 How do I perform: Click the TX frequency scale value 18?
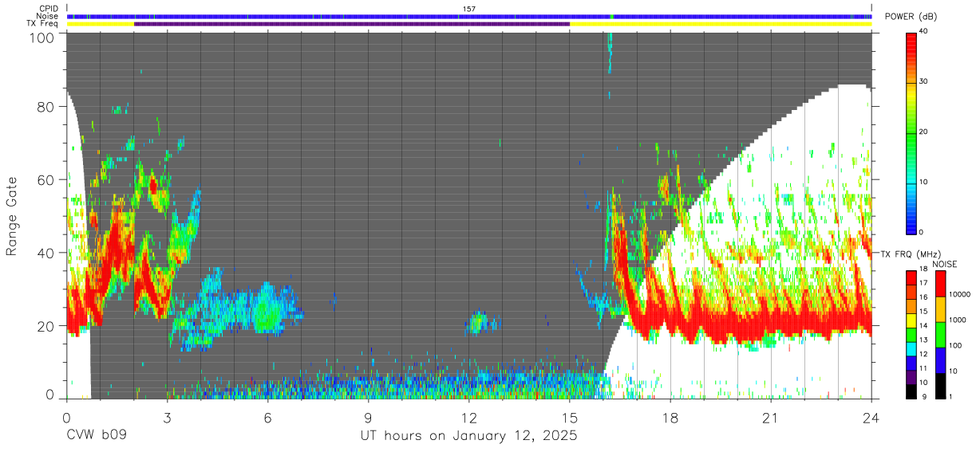coord(924,269)
